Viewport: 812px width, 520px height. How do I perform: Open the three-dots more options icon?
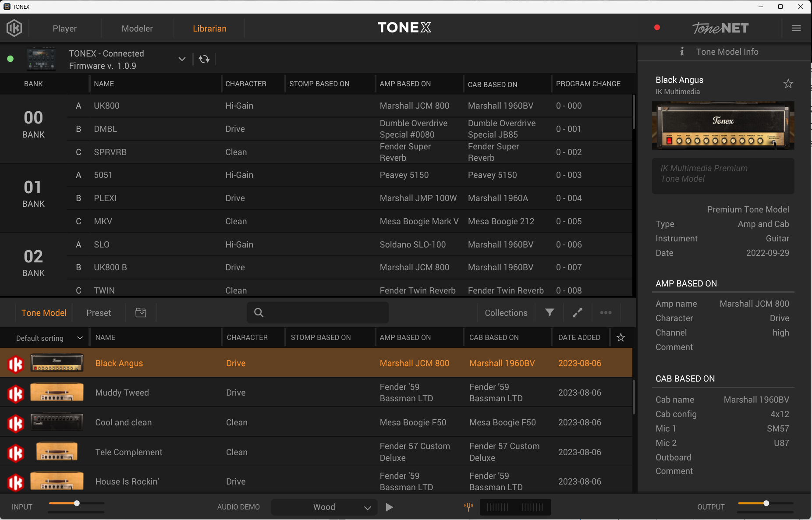point(606,312)
